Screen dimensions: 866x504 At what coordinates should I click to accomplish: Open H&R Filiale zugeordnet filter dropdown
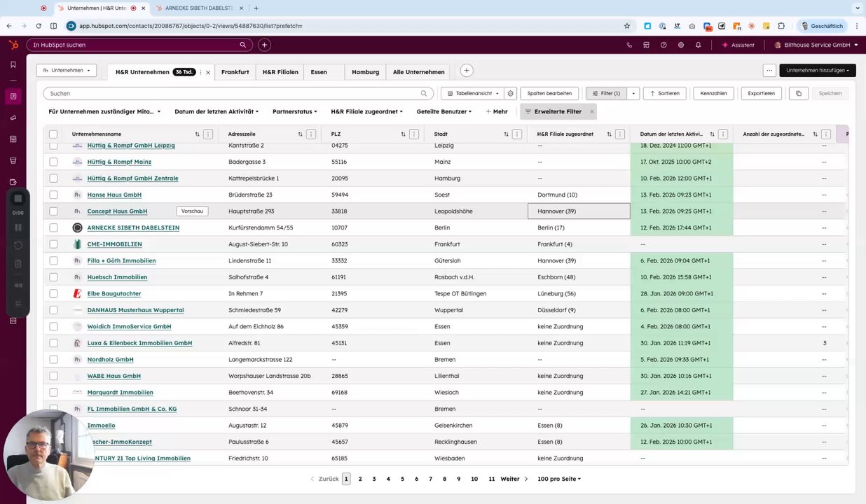(x=368, y=111)
